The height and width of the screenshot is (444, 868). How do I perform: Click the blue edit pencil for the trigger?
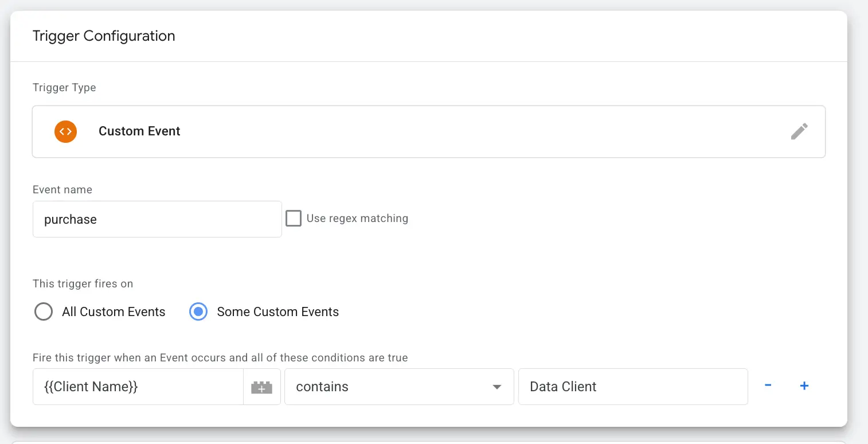[799, 131]
